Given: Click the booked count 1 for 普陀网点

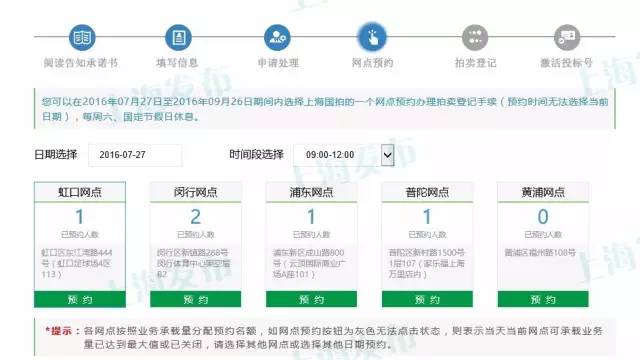Looking at the screenshot, I should pos(427,217).
